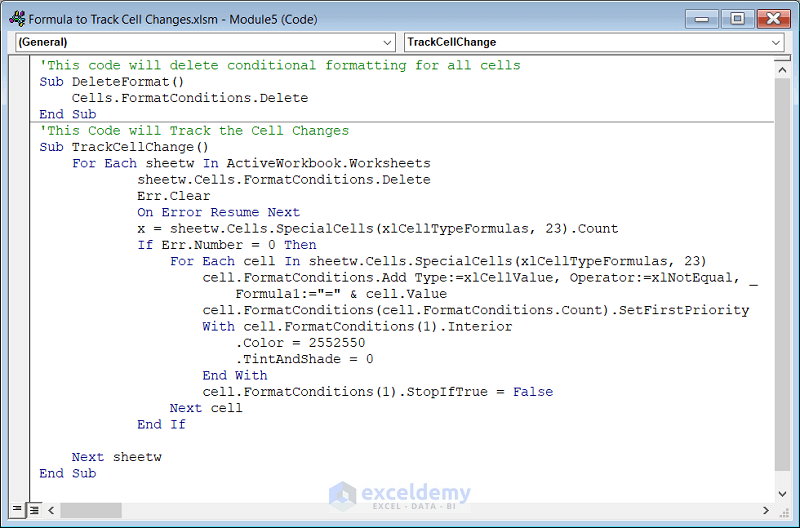Click the vertical scrollbar down arrow

click(x=782, y=494)
